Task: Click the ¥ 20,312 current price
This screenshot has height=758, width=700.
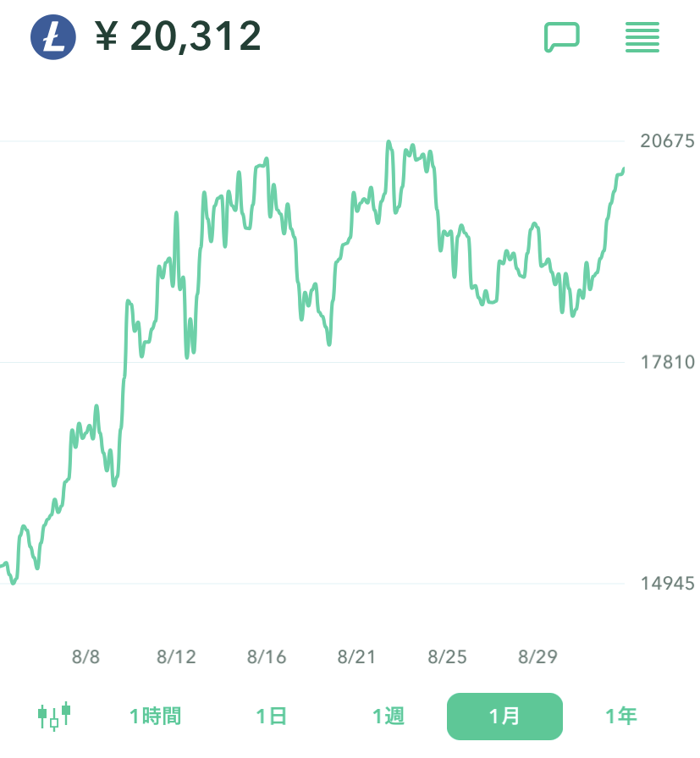Action: click(179, 37)
